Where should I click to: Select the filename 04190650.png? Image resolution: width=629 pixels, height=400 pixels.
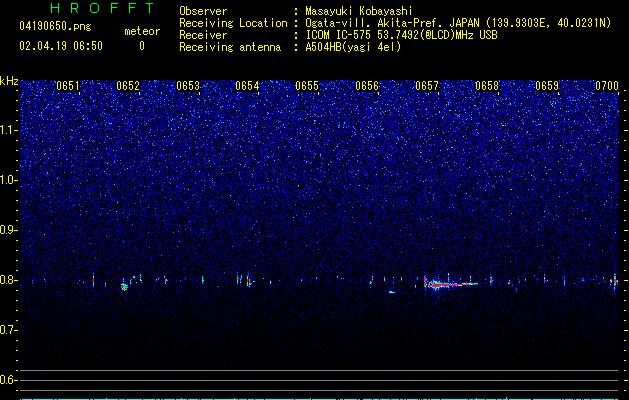coord(55,26)
